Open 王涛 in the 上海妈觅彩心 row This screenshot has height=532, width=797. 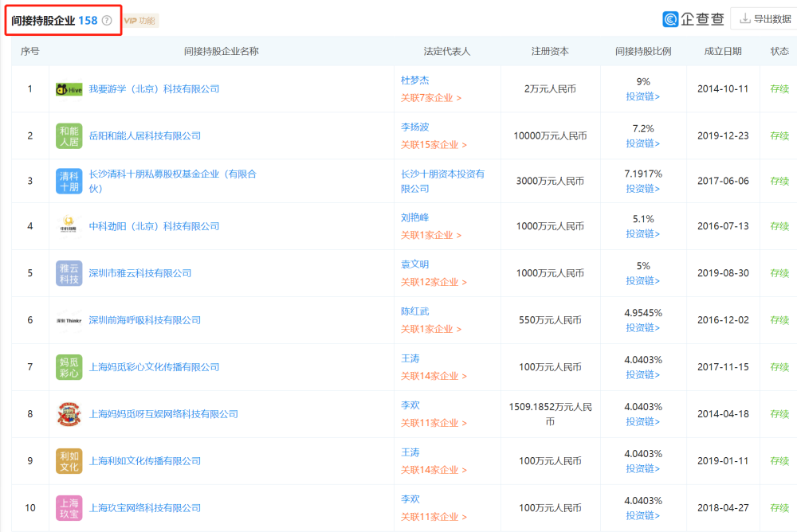point(410,358)
